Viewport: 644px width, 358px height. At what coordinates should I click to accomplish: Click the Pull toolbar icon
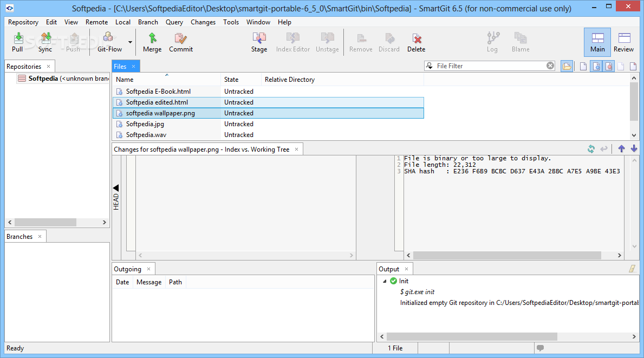(x=17, y=42)
